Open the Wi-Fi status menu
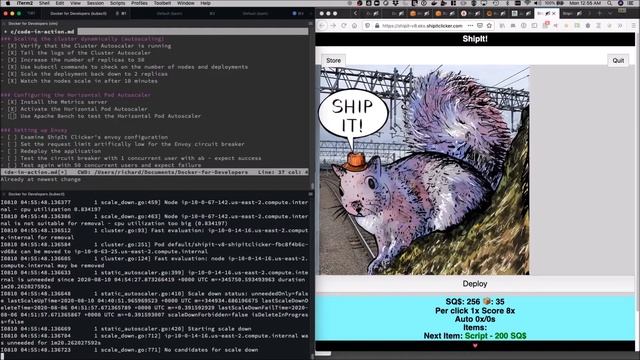 [527, 3]
